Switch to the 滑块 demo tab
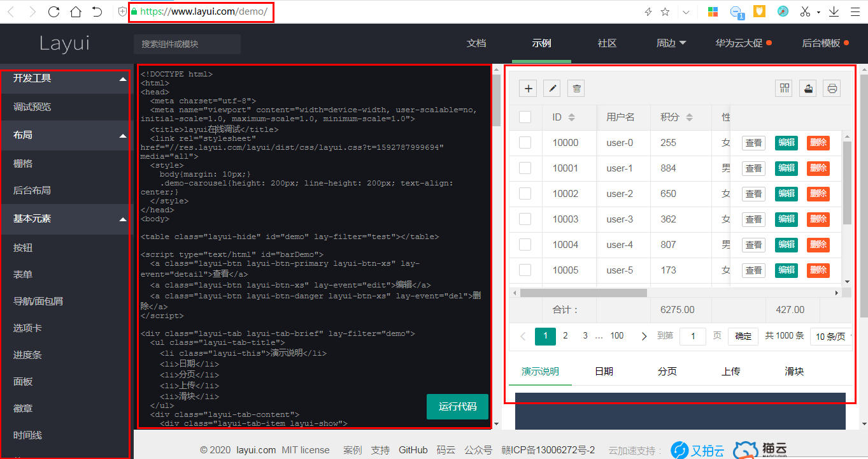The width and height of the screenshot is (868, 459). click(x=794, y=372)
